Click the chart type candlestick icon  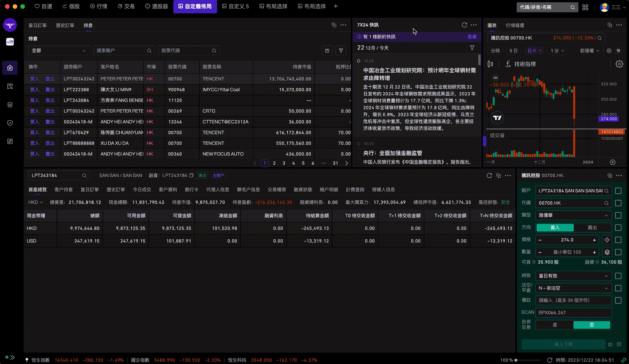click(490, 64)
